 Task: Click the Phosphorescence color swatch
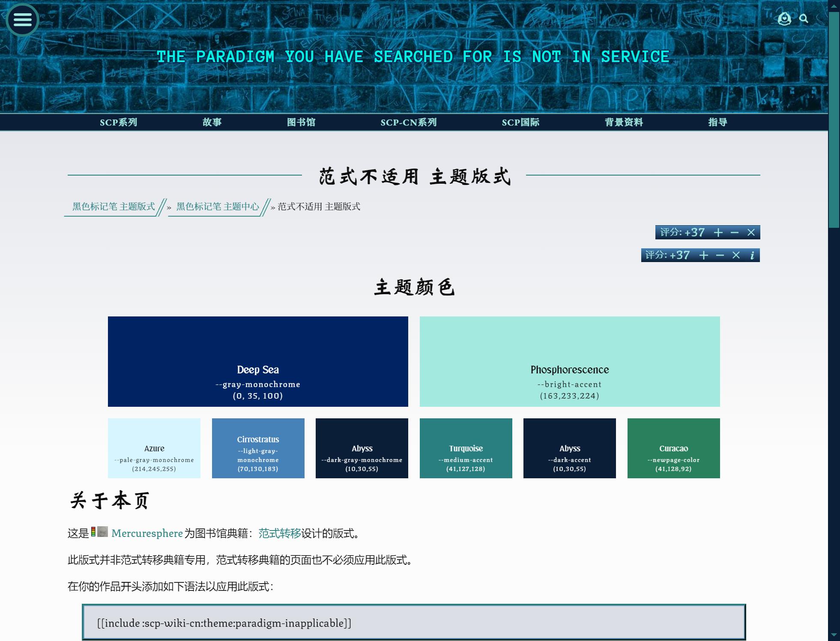coord(569,361)
